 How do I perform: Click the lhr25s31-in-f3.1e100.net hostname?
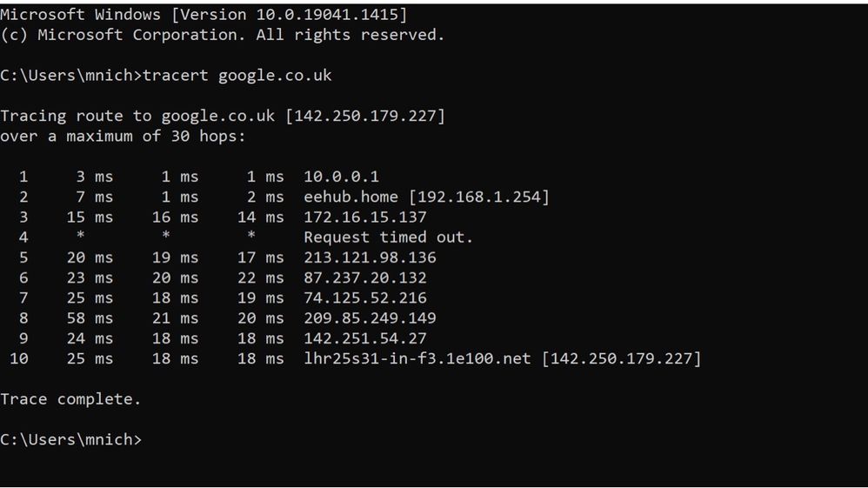point(417,358)
